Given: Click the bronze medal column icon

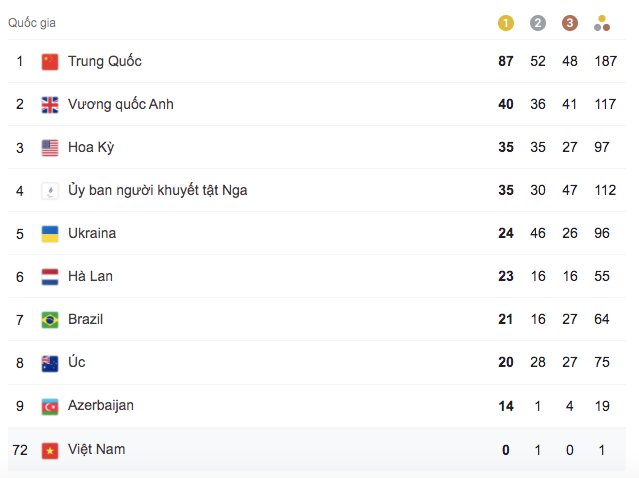Looking at the screenshot, I should (569, 23).
